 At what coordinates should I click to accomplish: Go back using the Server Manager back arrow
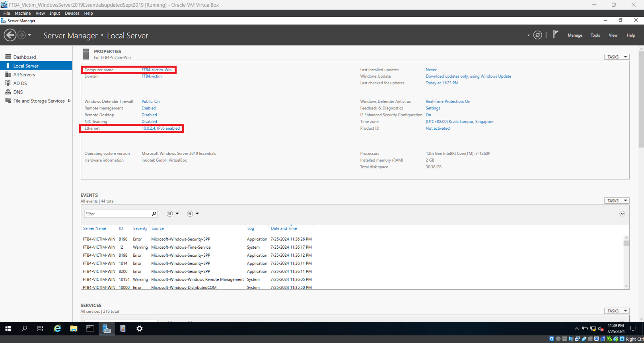coord(10,35)
